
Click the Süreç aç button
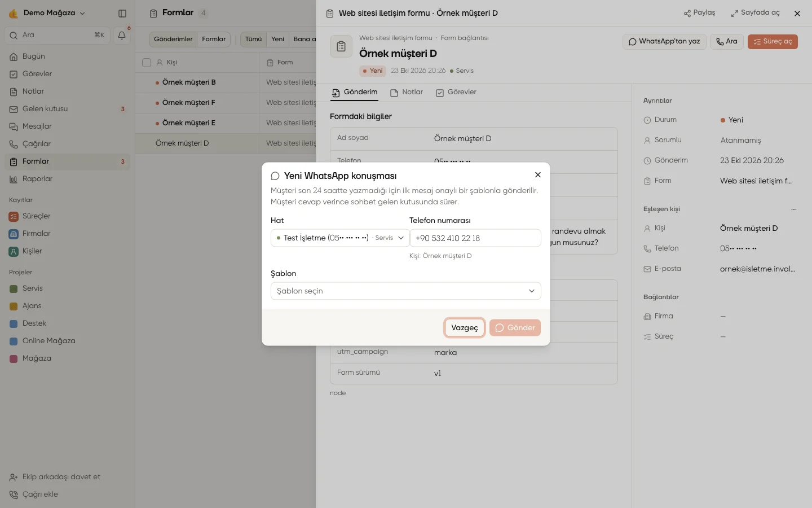pyautogui.click(x=773, y=42)
